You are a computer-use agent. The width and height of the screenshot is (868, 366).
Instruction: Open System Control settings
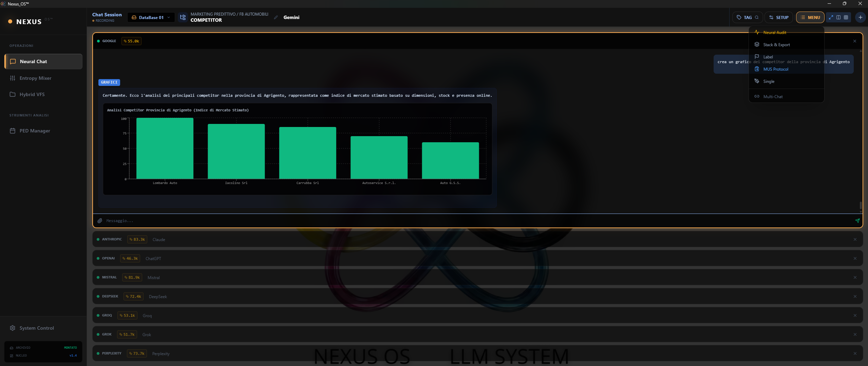click(x=43, y=328)
